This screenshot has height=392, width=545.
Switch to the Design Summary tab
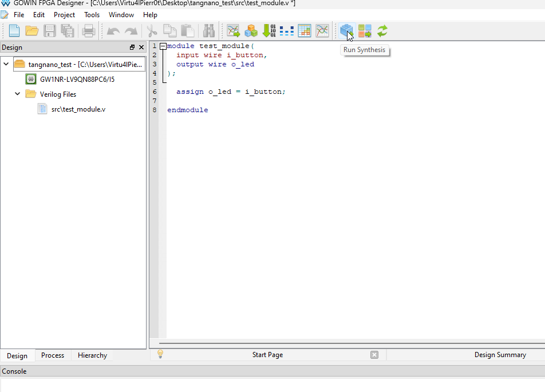tap(500, 355)
